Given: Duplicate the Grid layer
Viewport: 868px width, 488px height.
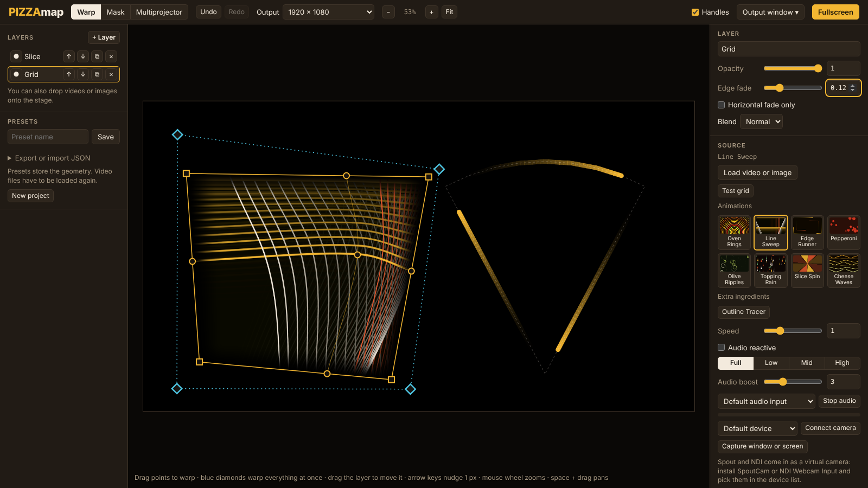Looking at the screenshot, I should [97, 74].
